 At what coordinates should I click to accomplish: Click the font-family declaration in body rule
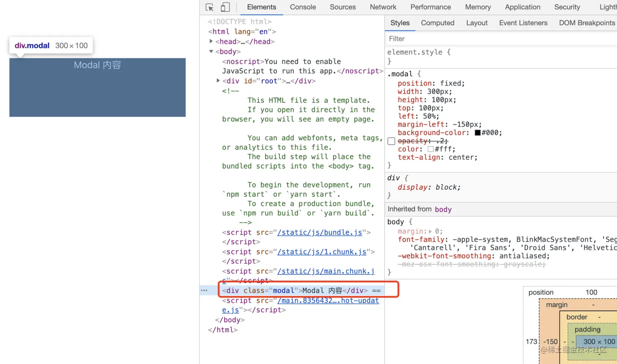point(507,244)
